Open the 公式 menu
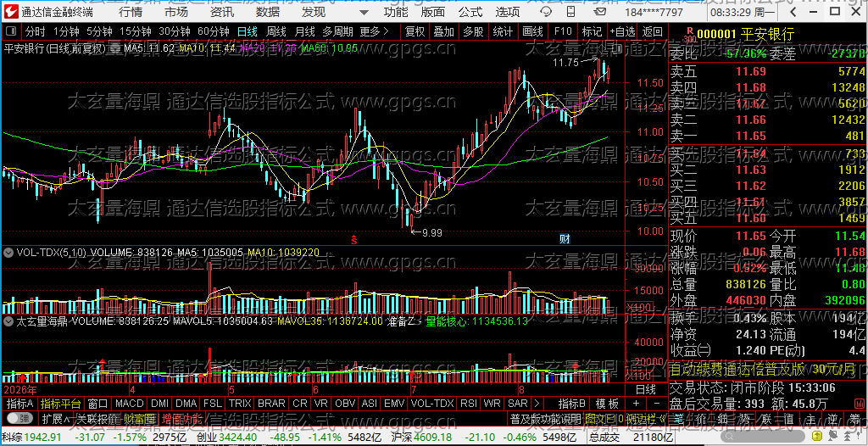The width and height of the screenshot is (868, 446). tap(470, 12)
